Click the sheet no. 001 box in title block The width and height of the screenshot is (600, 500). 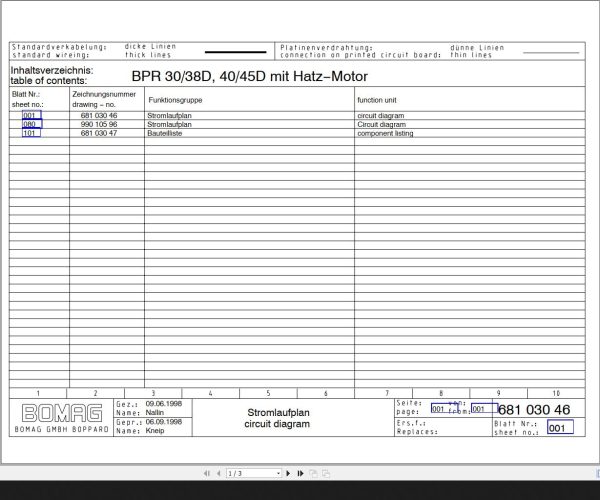pyautogui.click(x=560, y=427)
